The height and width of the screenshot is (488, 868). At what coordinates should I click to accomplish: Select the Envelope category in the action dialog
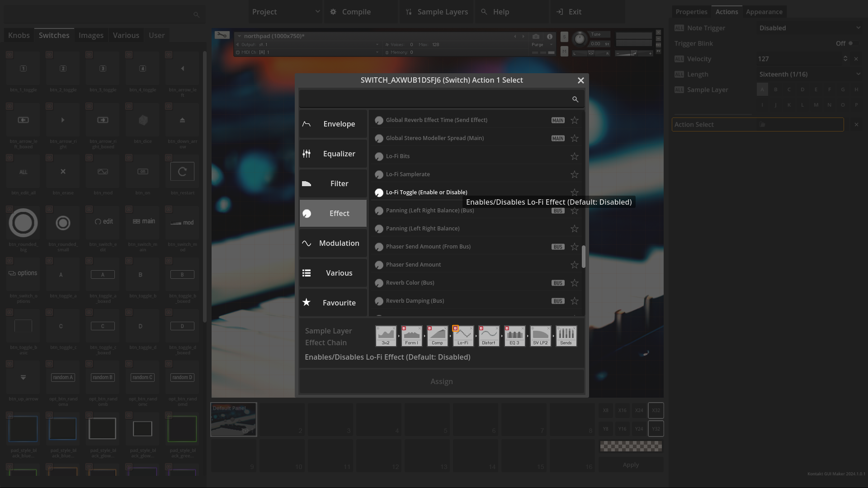click(x=333, y=123)
